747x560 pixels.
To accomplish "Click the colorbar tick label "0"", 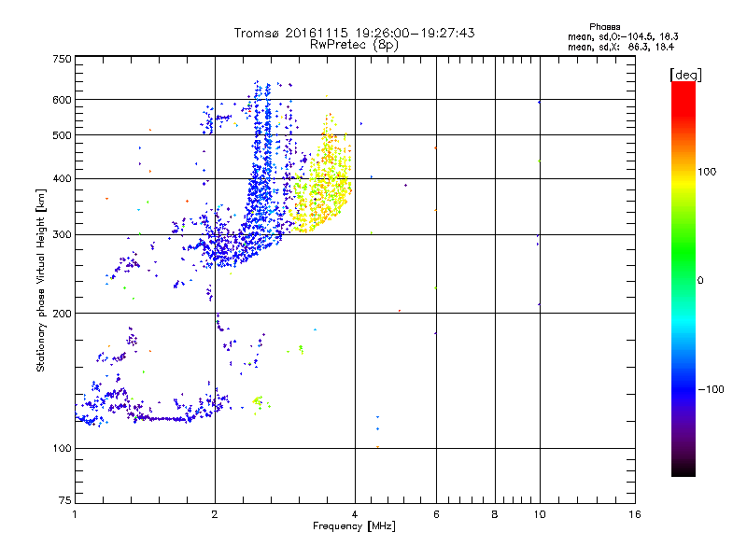I will pos(700,281).
